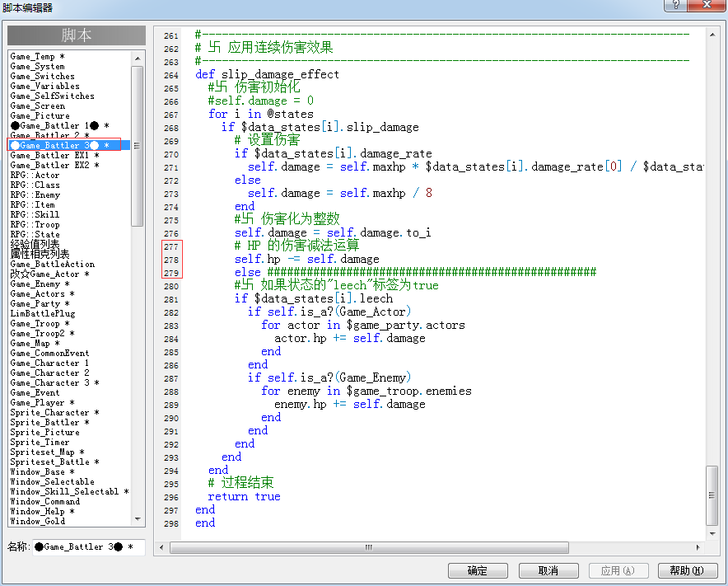Open the RPG::Enemy script

(35, 195)
